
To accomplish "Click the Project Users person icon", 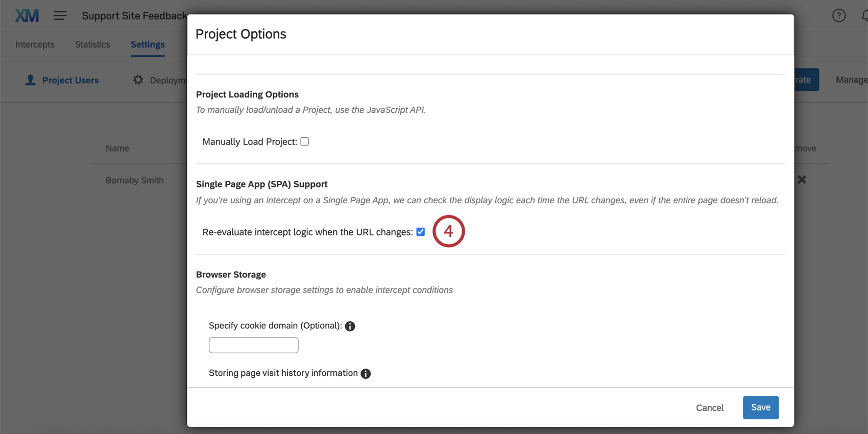I will 31,80.
